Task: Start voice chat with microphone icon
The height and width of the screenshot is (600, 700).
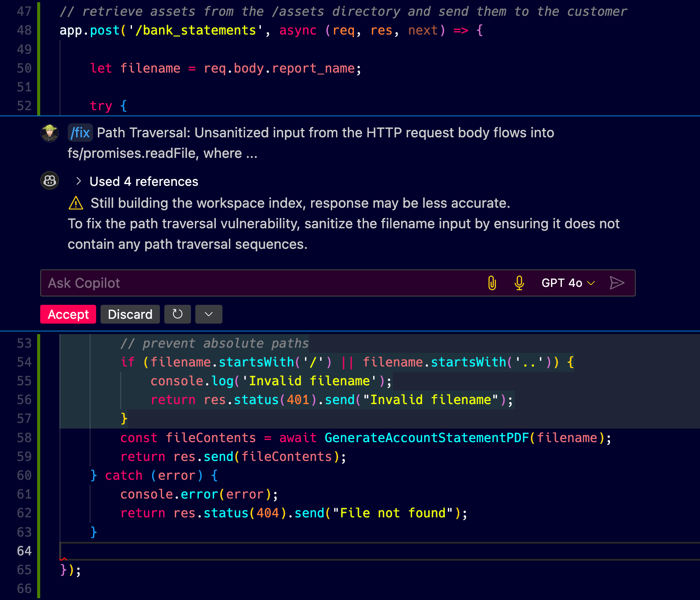Action: click(x=519, y=283)
